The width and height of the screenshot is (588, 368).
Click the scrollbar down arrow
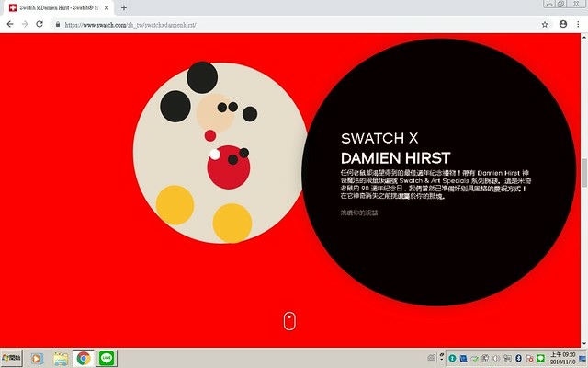584,343
